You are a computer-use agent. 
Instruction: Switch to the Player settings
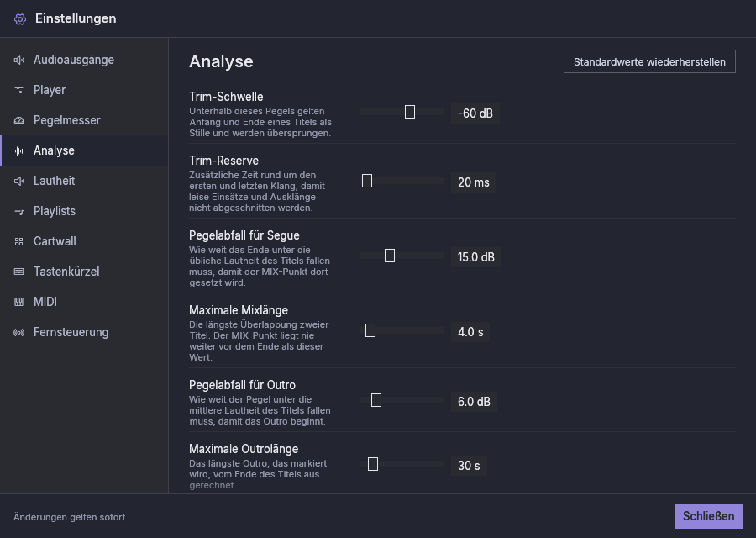tap(84, 90)
